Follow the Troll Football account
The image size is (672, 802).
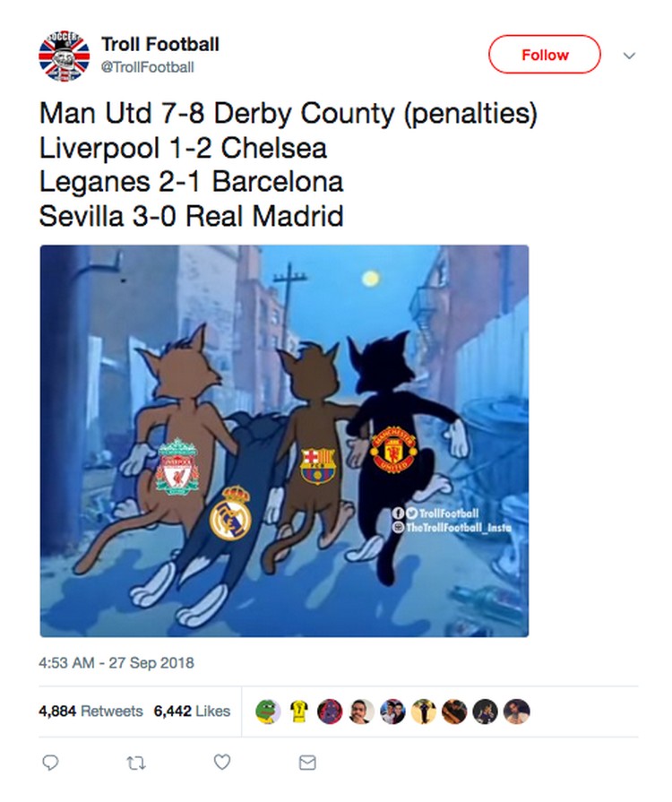tap(545, 55)
